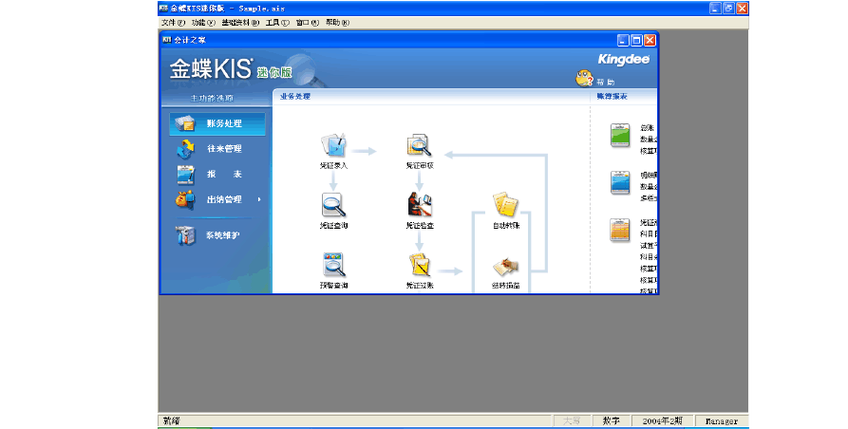This screenshot has height=429, width=848.
Task: Expand the 出纳管理 submenu arrow
Action: [259, 200]
